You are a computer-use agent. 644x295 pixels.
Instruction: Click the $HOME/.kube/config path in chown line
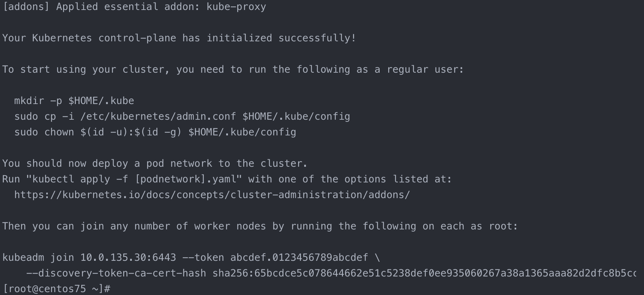click(x=242, y=132)
